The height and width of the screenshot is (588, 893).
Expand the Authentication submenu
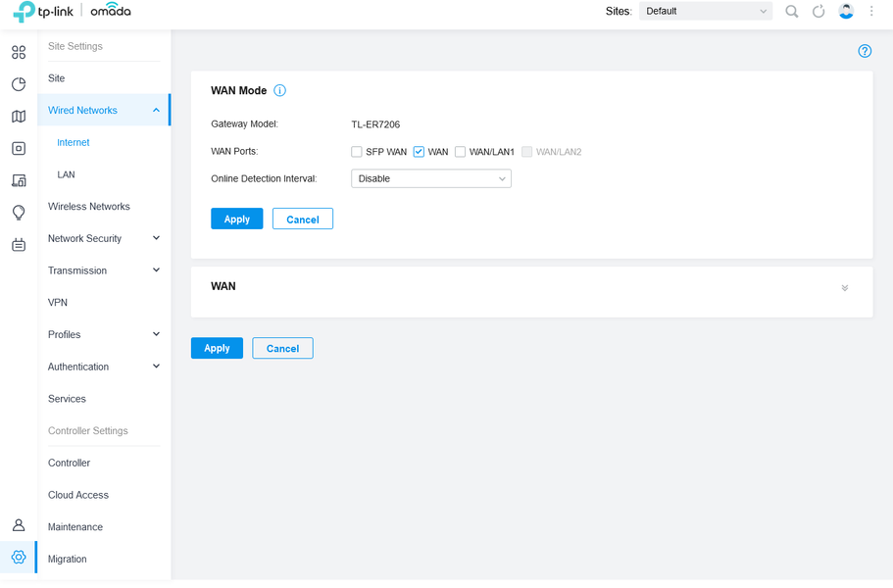[156, 366]
